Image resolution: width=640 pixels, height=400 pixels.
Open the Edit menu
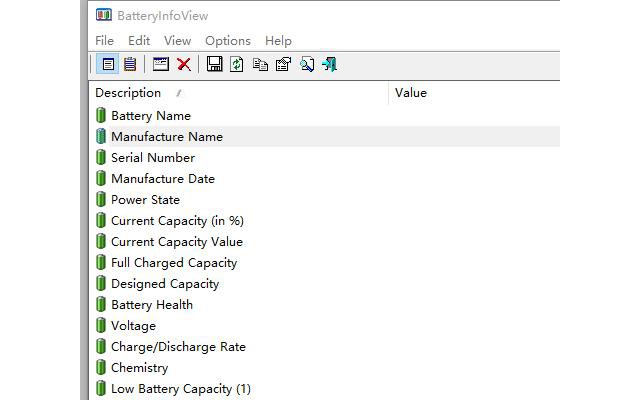point(139,41)
